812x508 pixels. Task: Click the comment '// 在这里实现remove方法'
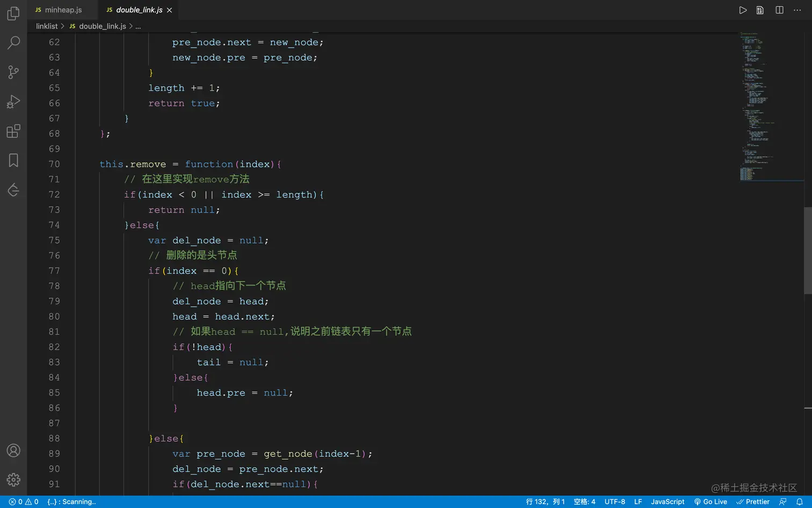tap(187, 179)
